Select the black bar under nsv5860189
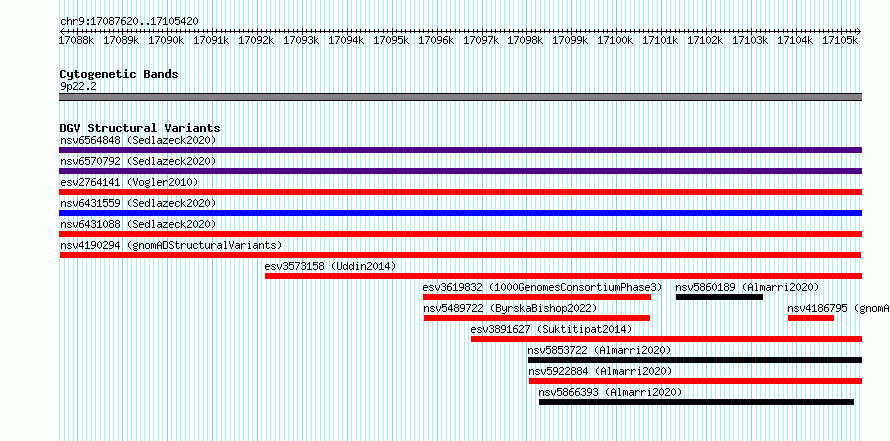890x441 pixels. pyautogui.click(x=719, y=297)
